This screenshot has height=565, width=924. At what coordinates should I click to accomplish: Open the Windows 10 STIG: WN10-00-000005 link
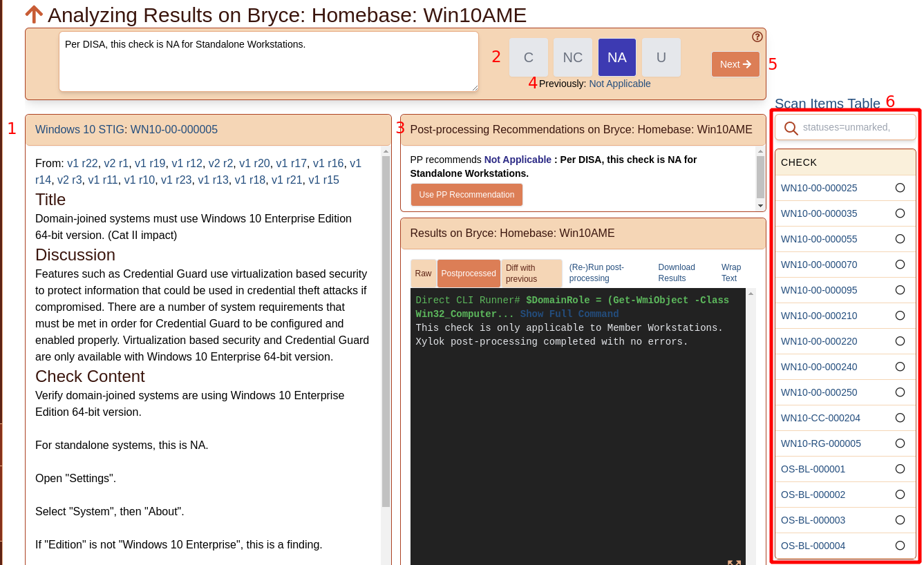pos(126,129)
